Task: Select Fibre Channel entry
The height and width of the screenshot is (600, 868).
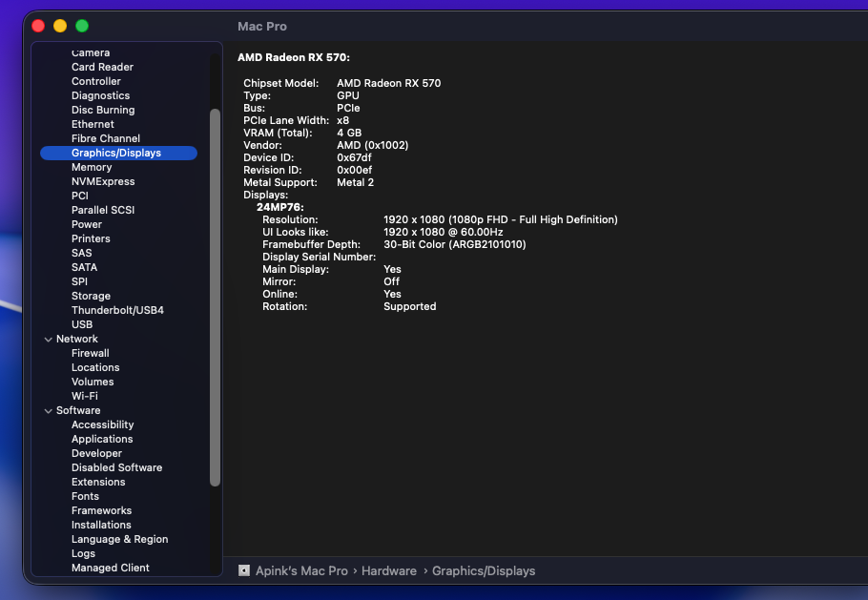Action: point(106,138)
